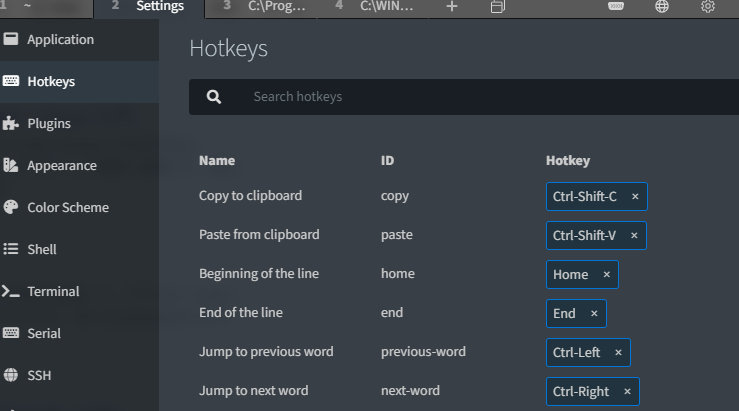Remove the Ctrl-Shift-C hotkey
This screenshot has height=411, width=739.
[x=635, y=197]
